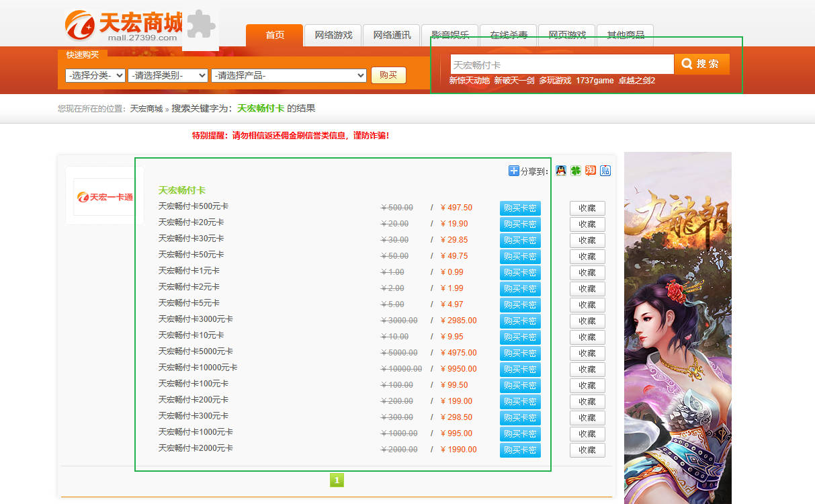
Task: Switch to the 在线杀毒 tab
Action: [x=509, y=35]
